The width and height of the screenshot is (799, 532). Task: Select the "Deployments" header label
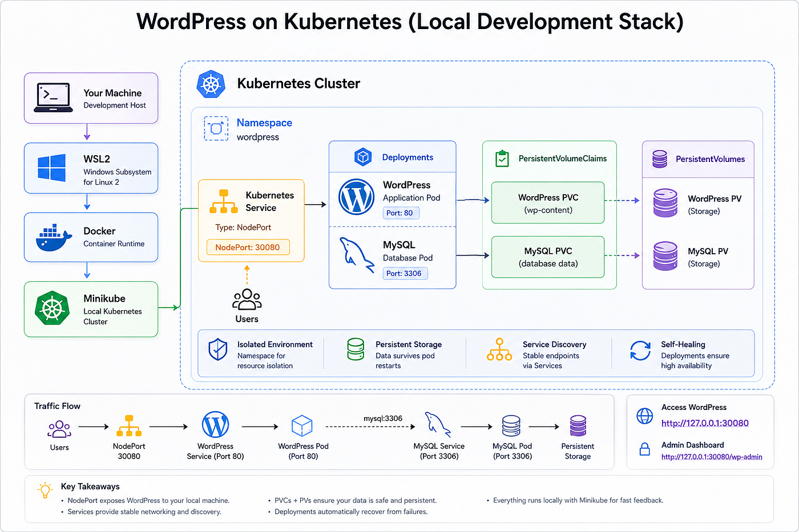407,157
